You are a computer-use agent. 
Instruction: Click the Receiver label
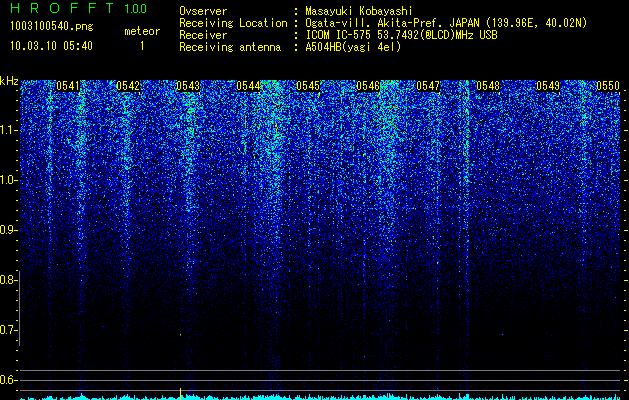[203, 35]
